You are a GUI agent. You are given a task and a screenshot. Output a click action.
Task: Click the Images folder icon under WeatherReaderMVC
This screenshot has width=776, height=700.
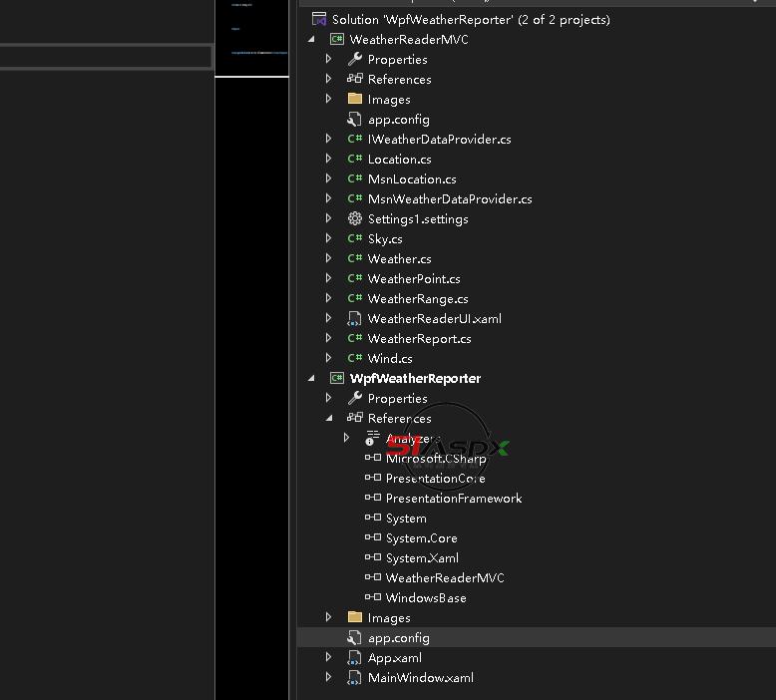[354, 100]
